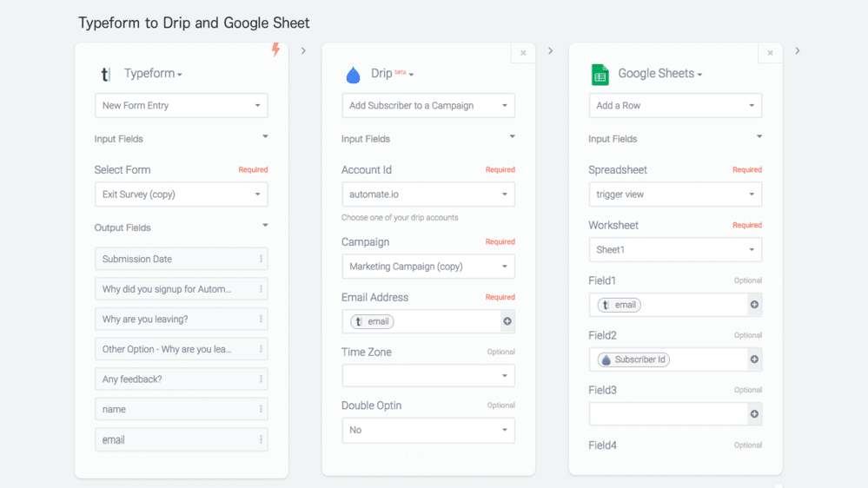This screenshot has height=488, width=868.
Task: Click drag handle on name output field
Action: pos(261,409)
